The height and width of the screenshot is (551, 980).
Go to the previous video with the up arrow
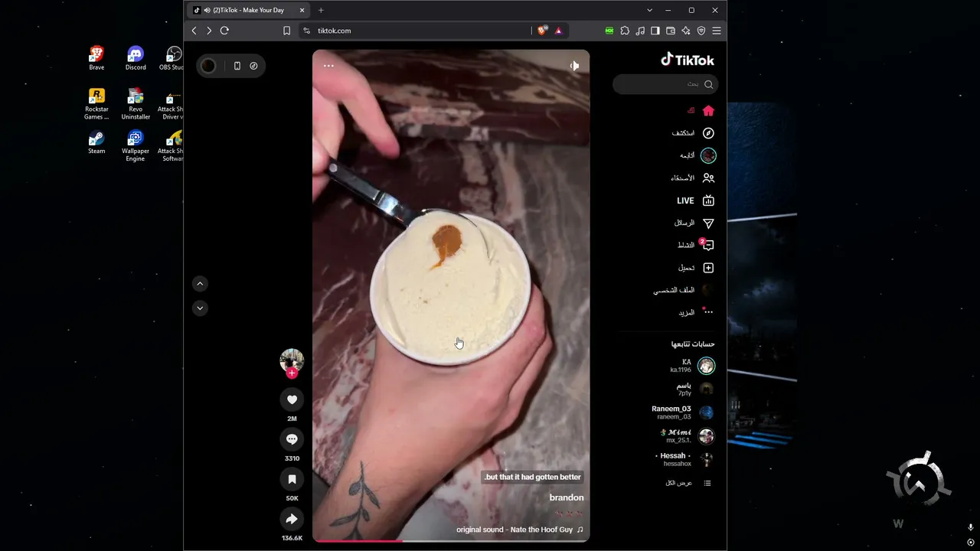tap(200, 284)
